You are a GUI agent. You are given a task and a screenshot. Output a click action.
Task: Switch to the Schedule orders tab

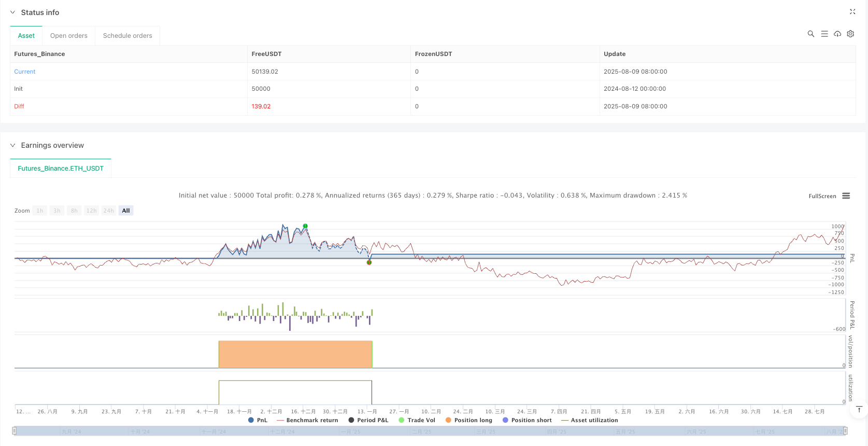point(127,36)
